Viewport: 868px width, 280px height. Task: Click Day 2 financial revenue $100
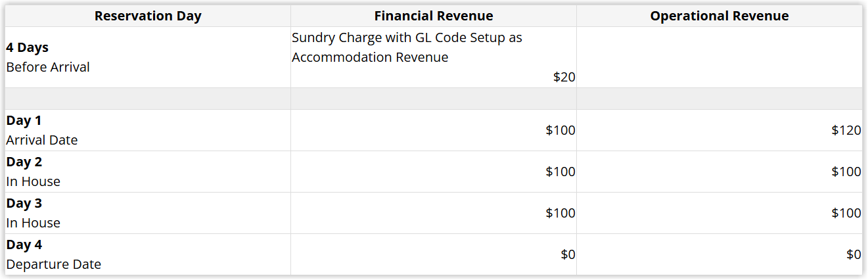click(x=560, y=172)
